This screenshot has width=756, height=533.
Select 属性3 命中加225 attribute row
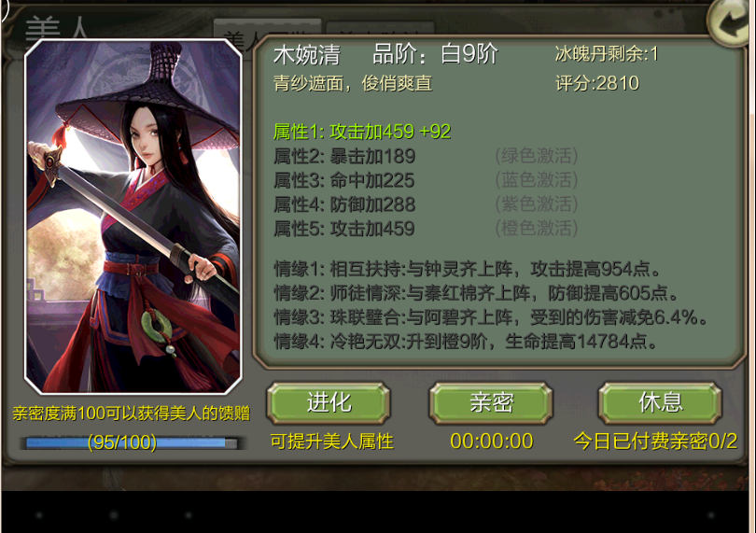[x=426, y=180]
